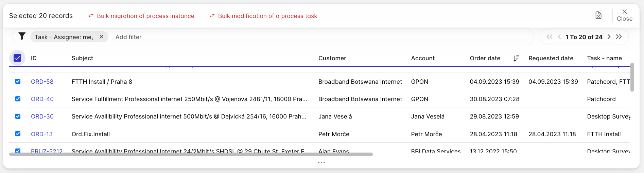Go to the previous page of records
The image size is (644, 173).
tap(559, 37)
